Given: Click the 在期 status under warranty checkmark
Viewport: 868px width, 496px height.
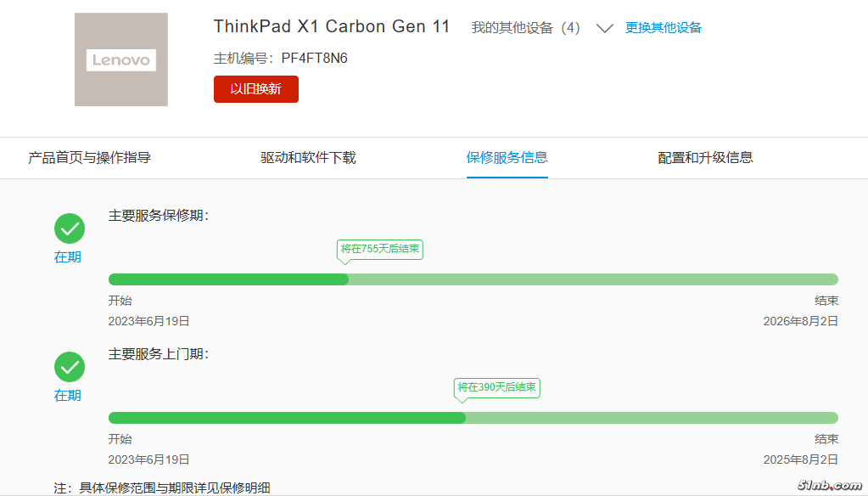Looking at the screenshot, I should pyautogui.click(x=68, y=257).
